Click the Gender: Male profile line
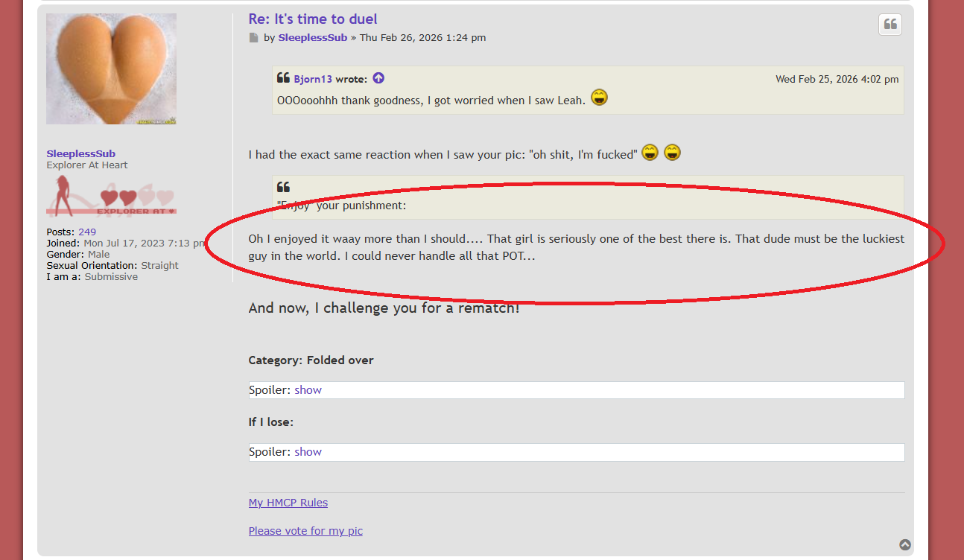964x560 pixels. pos(78,255)
